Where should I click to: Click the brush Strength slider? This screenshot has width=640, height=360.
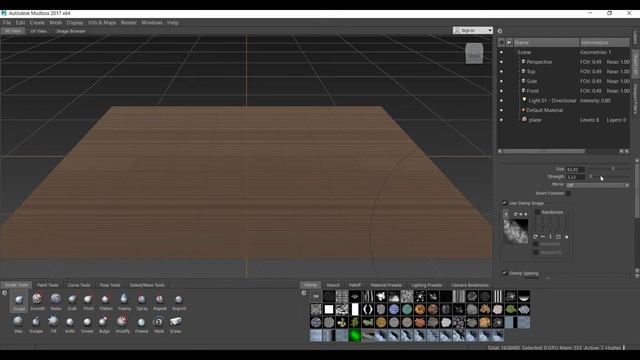[608, 177]
